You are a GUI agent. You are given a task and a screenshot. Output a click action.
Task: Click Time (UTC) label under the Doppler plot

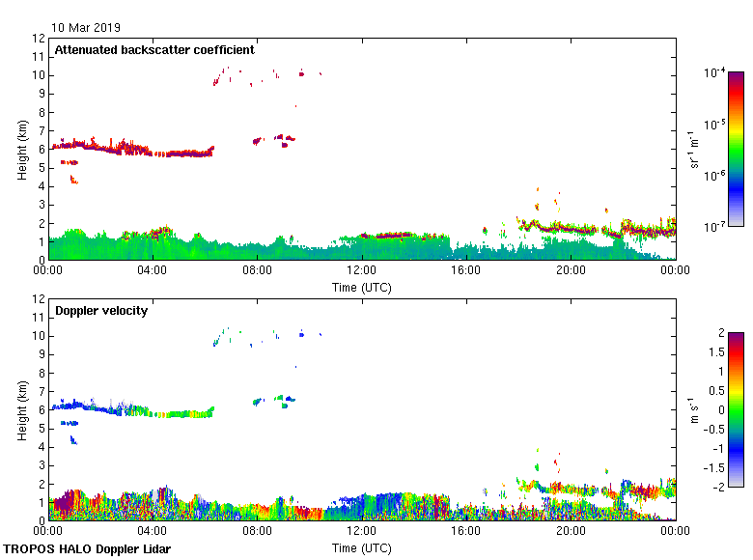(x=362, y=547)
